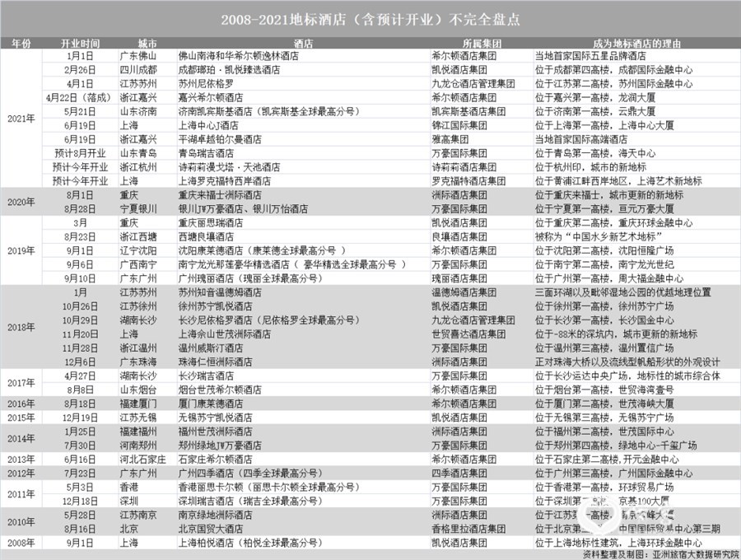Click hotel cell '重庆来福士洲际酒店'
The width and height of the screenshot is (741, 560).
tap(220, 195)
